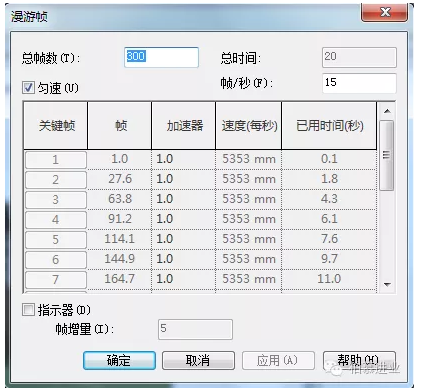Click the 帧/秒 input field

click(359, 83)
